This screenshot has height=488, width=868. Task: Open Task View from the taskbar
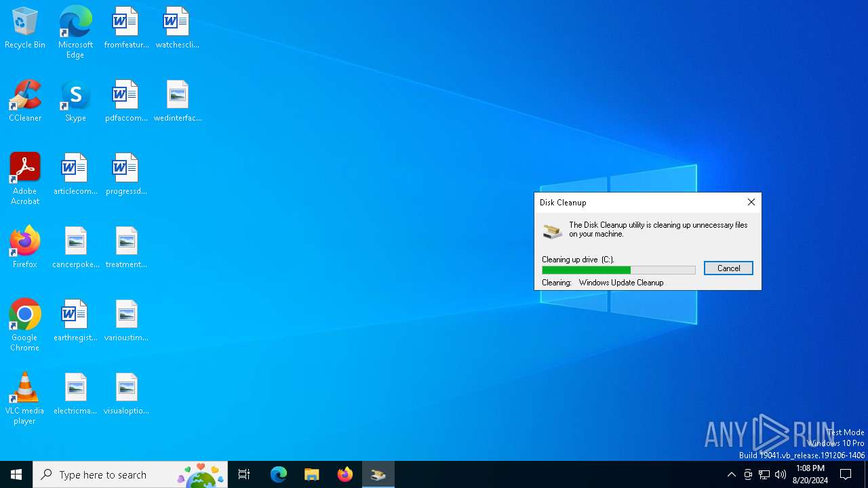coord(244,474)
